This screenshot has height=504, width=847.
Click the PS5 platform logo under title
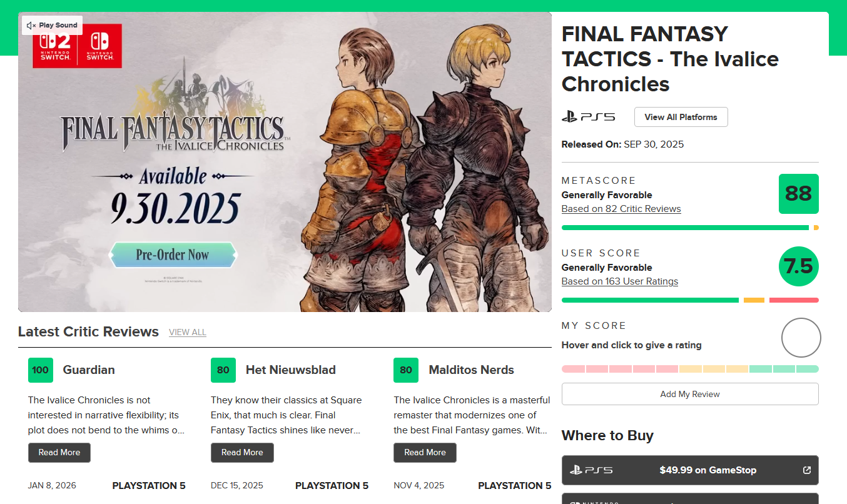tap(588, 117)
